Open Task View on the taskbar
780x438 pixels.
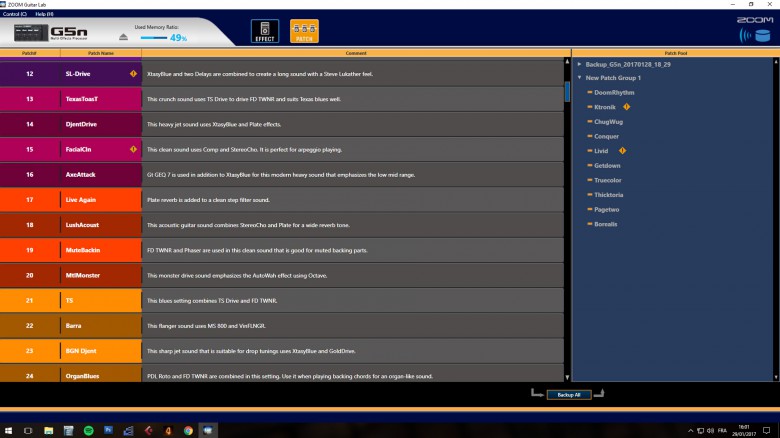point(28,431)
